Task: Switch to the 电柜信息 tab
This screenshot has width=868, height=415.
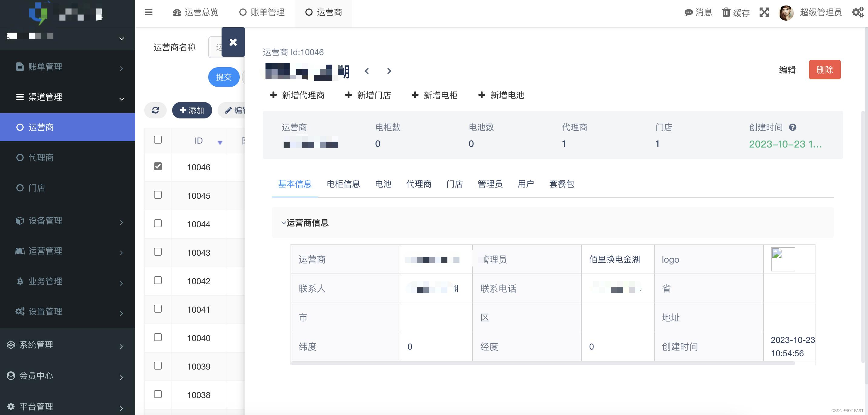Action: [343, 184]
